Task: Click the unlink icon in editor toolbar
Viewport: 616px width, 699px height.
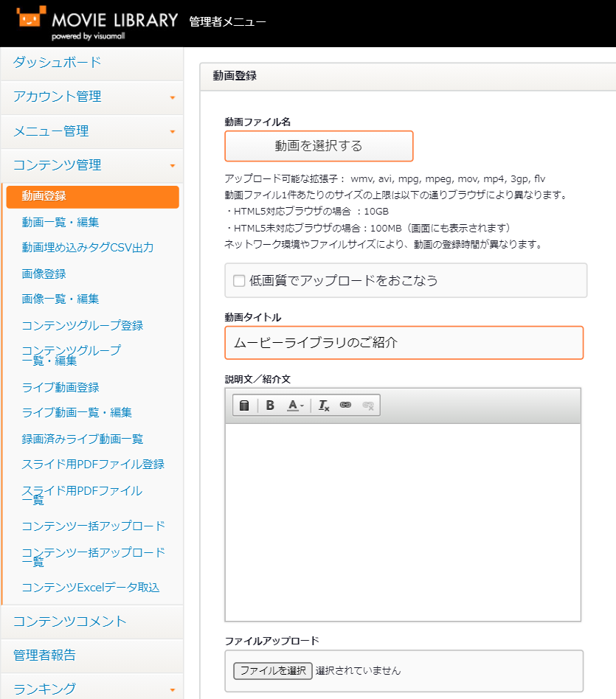Action: coord(368,406)
